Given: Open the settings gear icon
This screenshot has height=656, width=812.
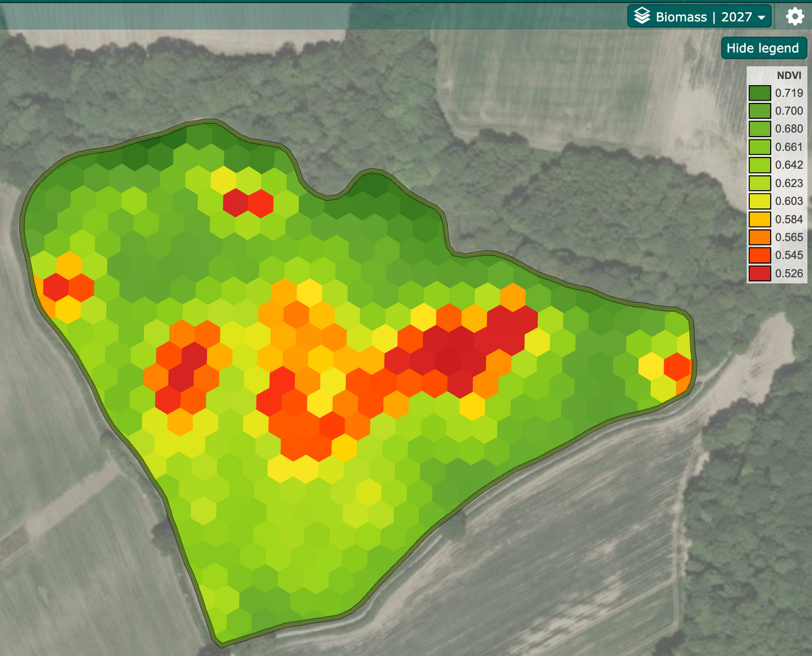Looking at the screenshot, I should [795, 16].
